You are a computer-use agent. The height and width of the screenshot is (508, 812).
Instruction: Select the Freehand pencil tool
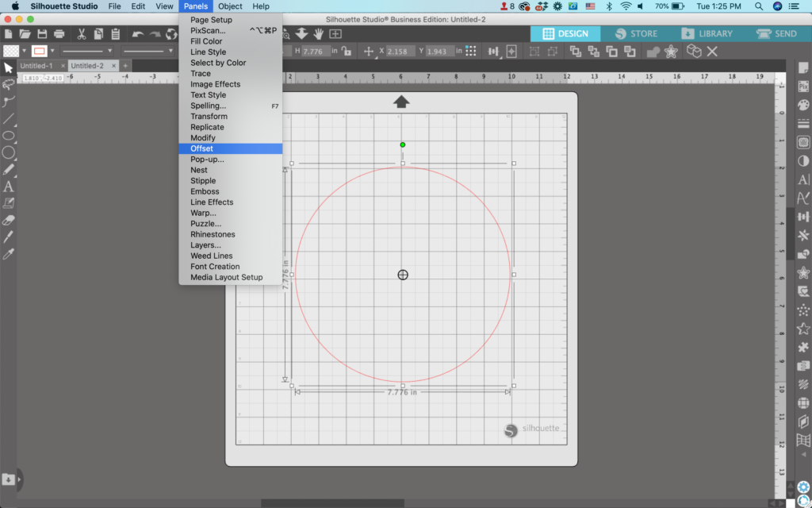pos(8,170)
